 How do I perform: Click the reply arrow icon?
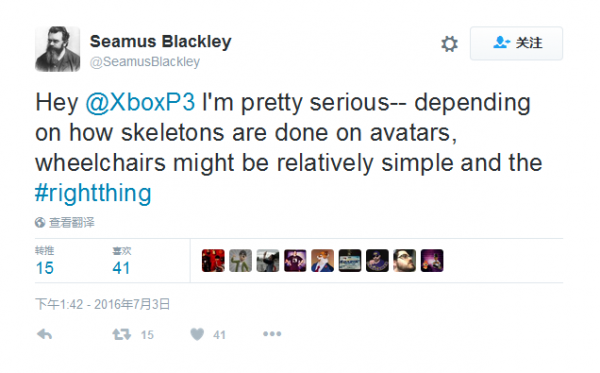tap(44, 334)
